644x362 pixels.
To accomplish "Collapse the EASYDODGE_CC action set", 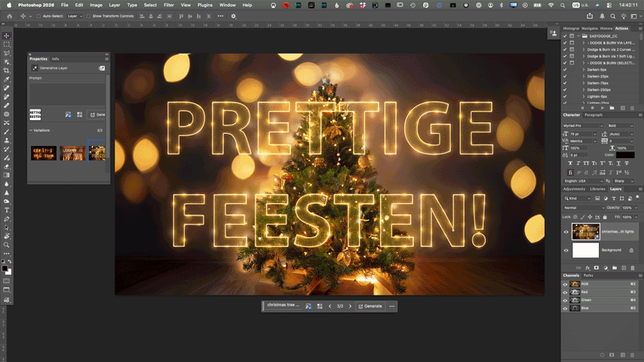I will tap(579, 36).
